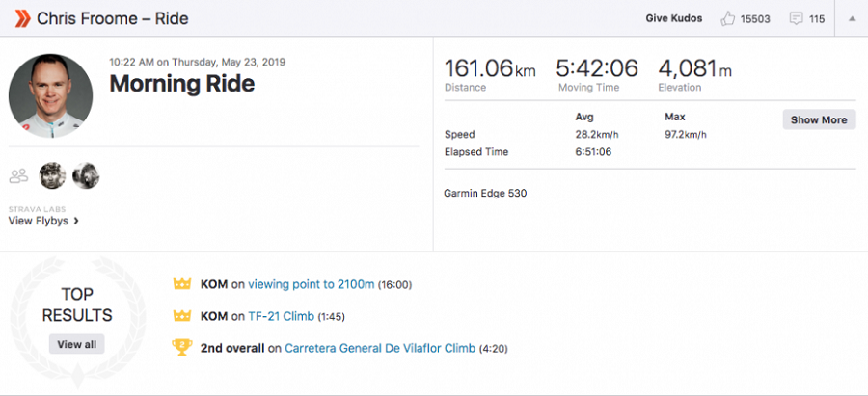Click Chris Froome profile photo

click(x=50, y=96)
